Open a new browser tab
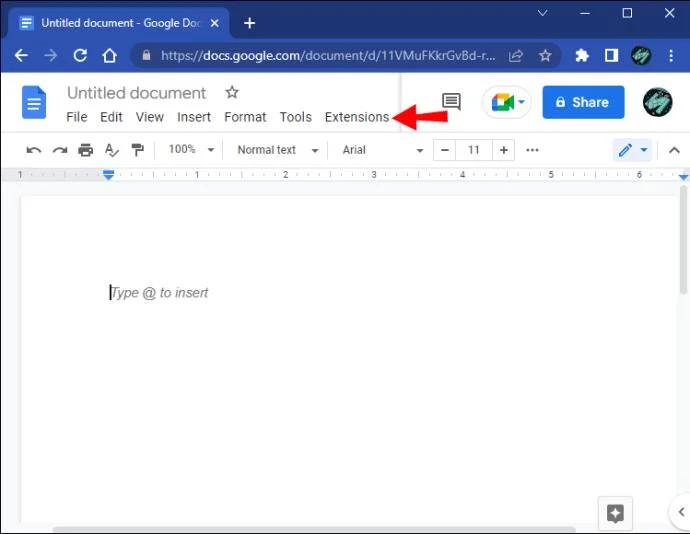This screenshot has height=534, width=690. click(249, 23)
